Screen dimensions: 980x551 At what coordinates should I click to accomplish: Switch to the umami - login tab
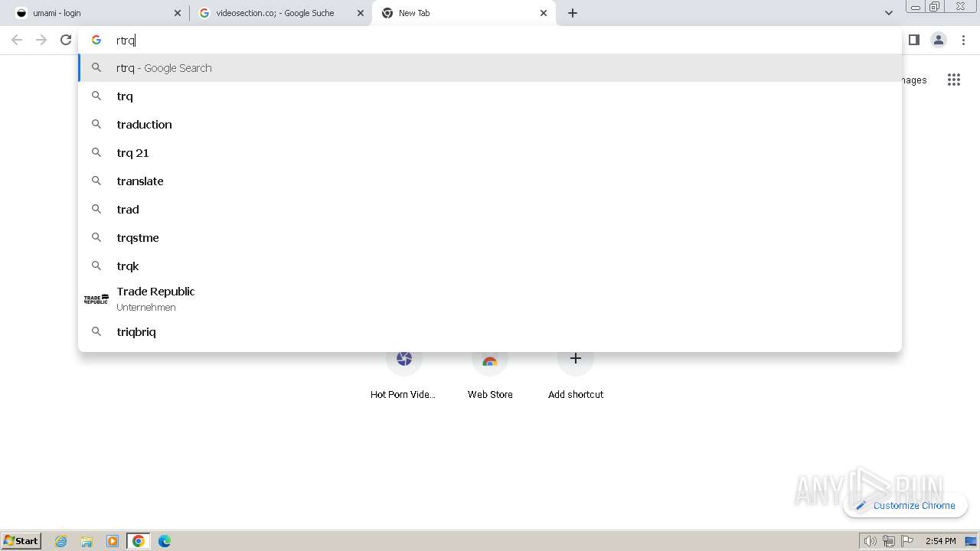click(x=96, y=13)
